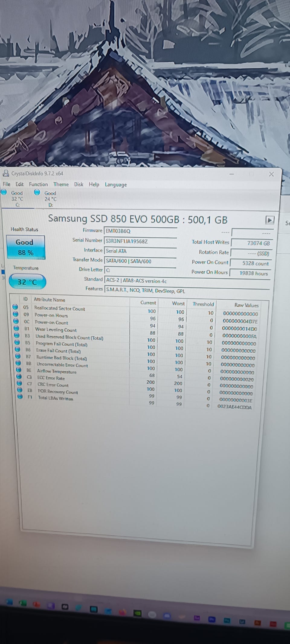Select the D: disk tab showing 24 °C
This screenshot has width=290, height=644.
click(50, 199)
